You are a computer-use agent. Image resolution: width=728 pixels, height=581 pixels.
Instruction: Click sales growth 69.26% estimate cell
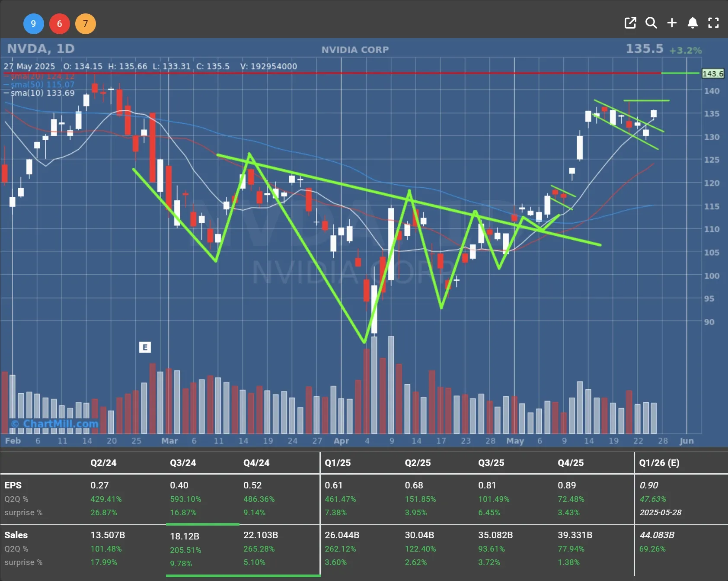click(x=653, y=549)
